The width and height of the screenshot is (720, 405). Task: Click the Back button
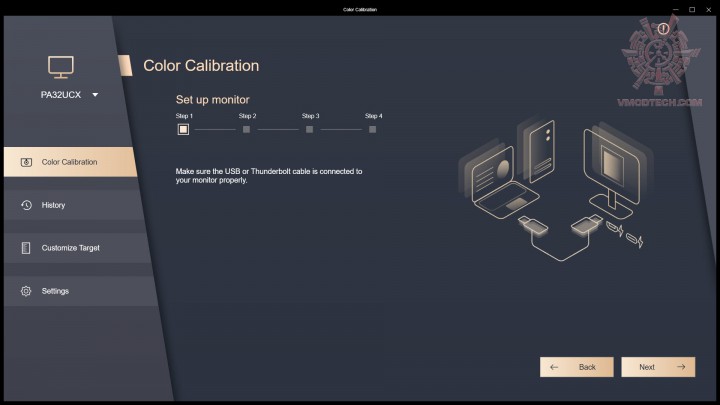click(x=577, y=367)
